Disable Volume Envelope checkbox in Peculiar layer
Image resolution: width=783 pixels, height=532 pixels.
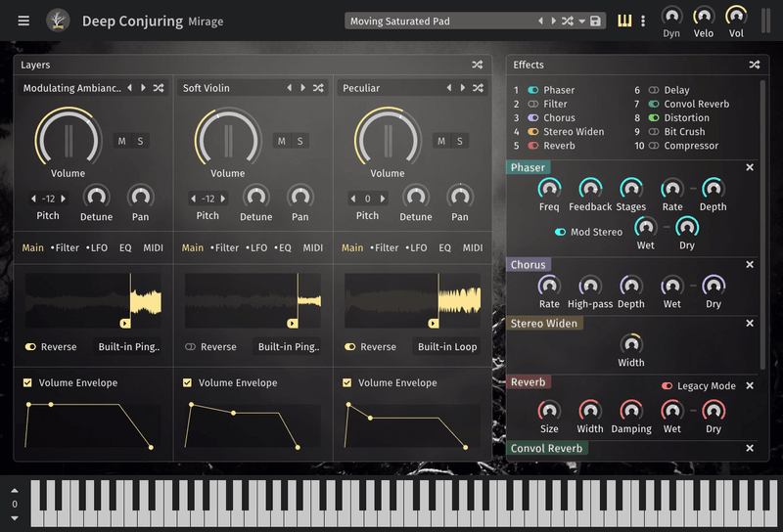pyautogui.click(x=347, y=382)
